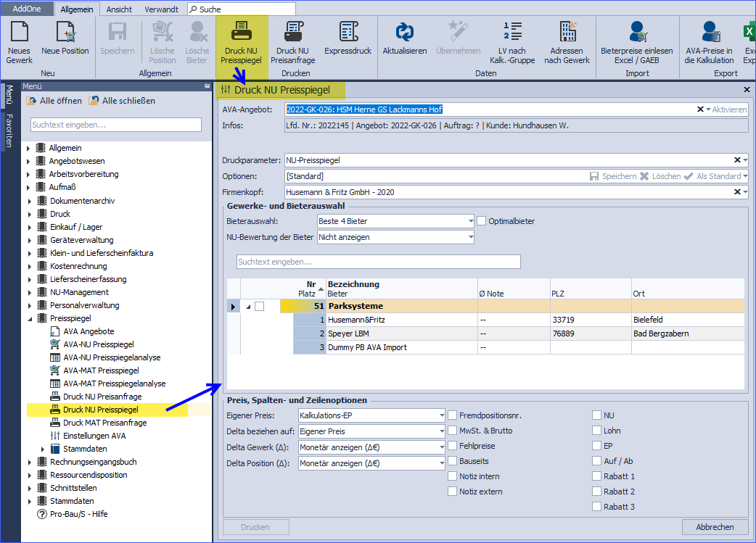Screen dimensions: 756x543
Task: Start Expressdruck from the ribbon
Action: point(348,33)
